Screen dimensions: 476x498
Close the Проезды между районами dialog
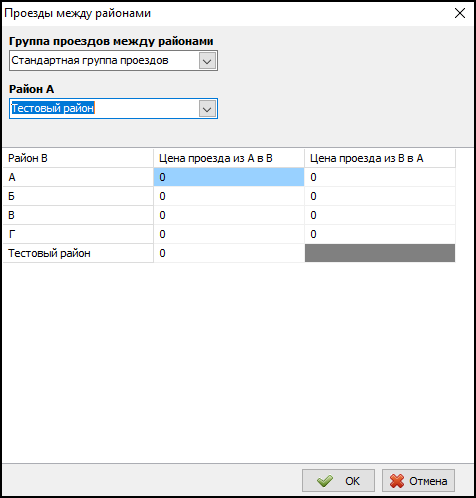pos(460,13)
